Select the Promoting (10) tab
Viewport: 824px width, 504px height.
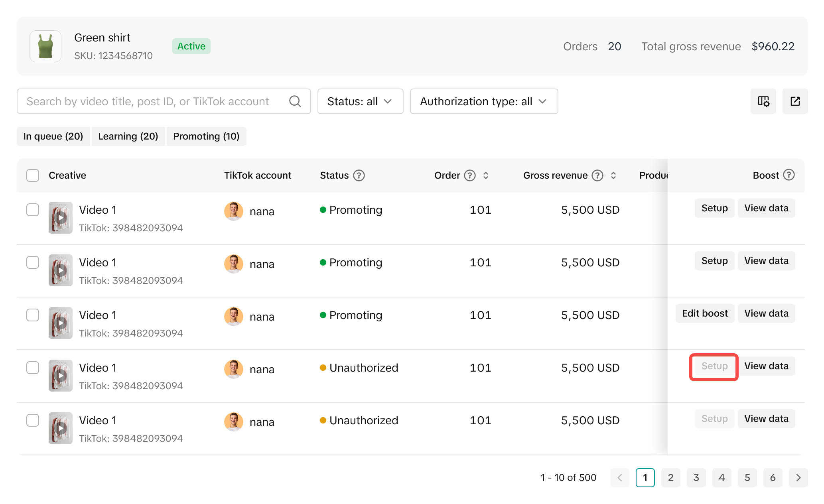point(206,136)
